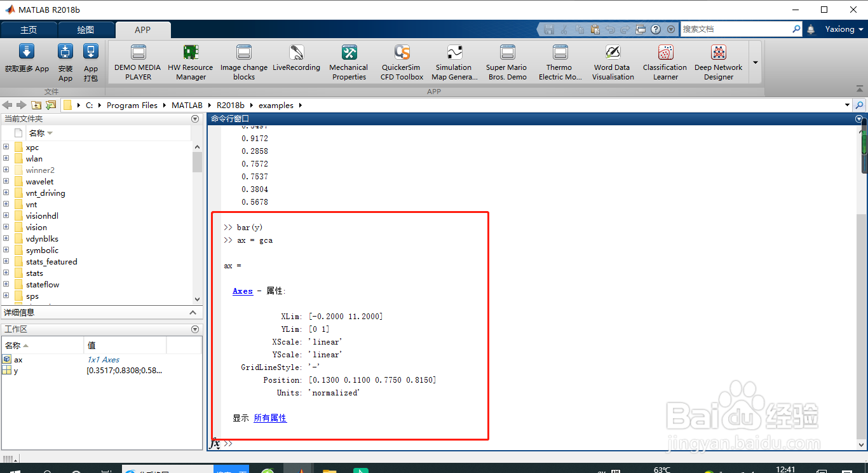The image size is (868, 473).
Task: Launch the Classification Learner app
Action: pyautogui.click(x=665, y=62)
